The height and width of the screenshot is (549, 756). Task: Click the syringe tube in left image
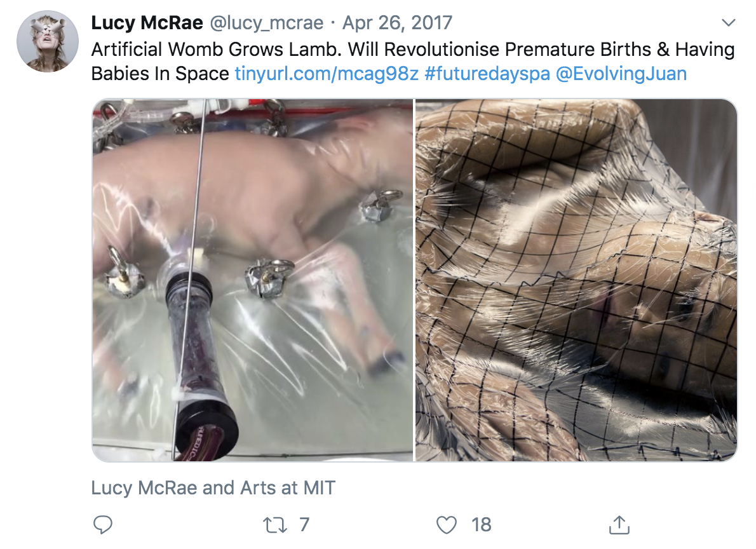click(201, 367)
